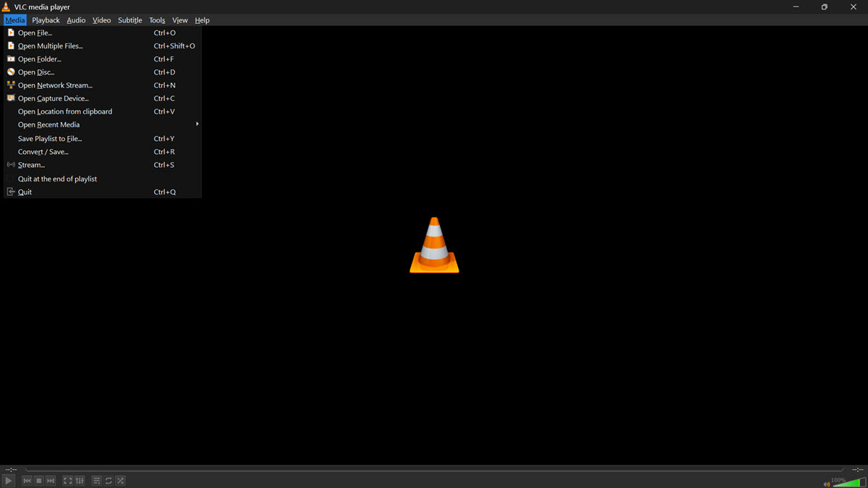Click the elapsed time label
The height and width of the screenshot is (488, 868).
tap(11, 469)
